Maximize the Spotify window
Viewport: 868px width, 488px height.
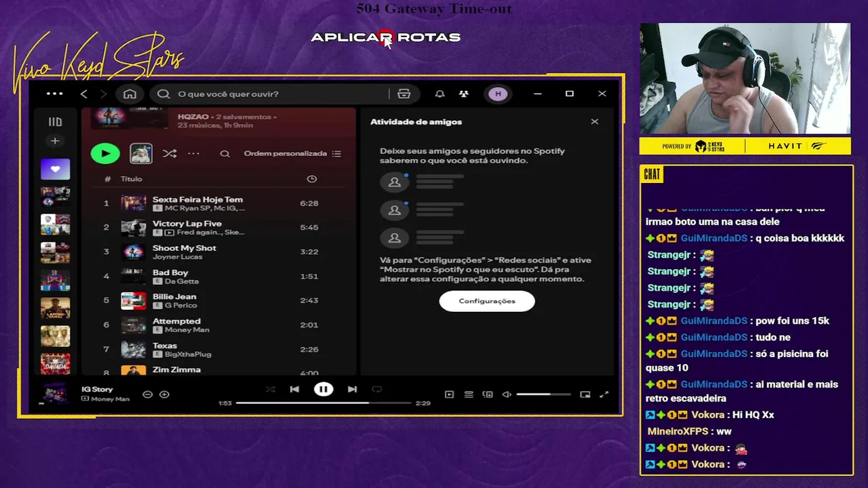pos(570,94)
